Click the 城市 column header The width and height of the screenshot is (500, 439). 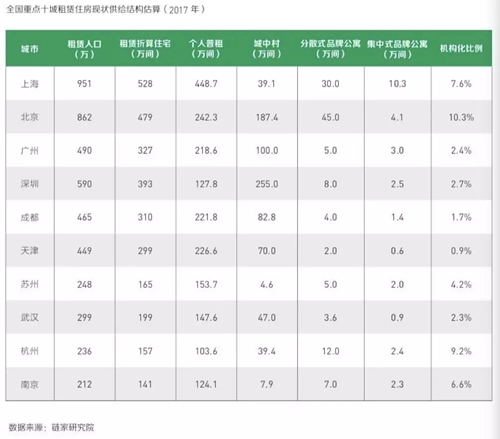pos(30,49)
